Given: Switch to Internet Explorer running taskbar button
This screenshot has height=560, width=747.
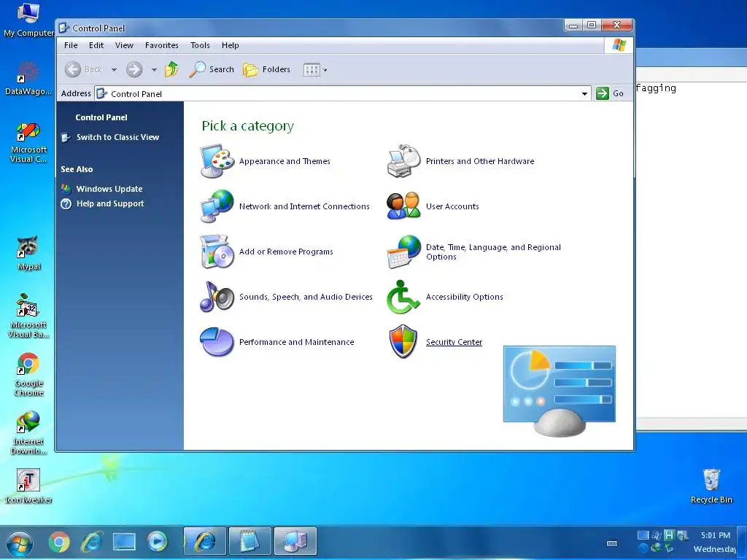Looking at the screenshot, I should 205,542.
